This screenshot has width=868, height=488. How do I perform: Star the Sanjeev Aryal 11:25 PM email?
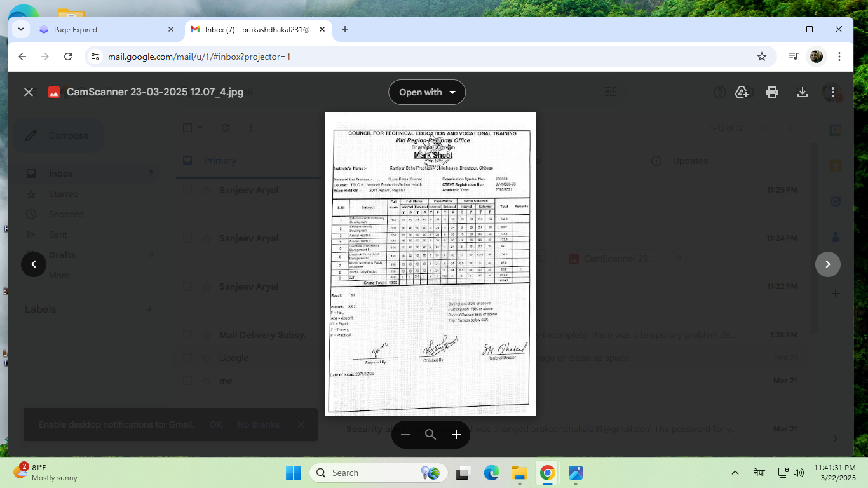tap(206, 190)
